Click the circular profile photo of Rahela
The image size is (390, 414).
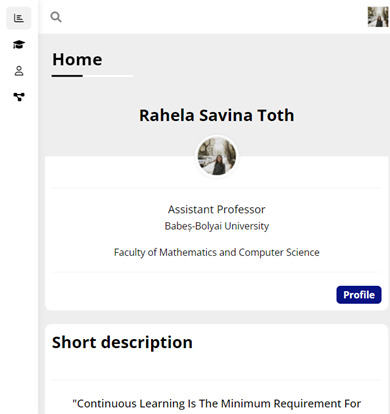click(x=217, y=156)
